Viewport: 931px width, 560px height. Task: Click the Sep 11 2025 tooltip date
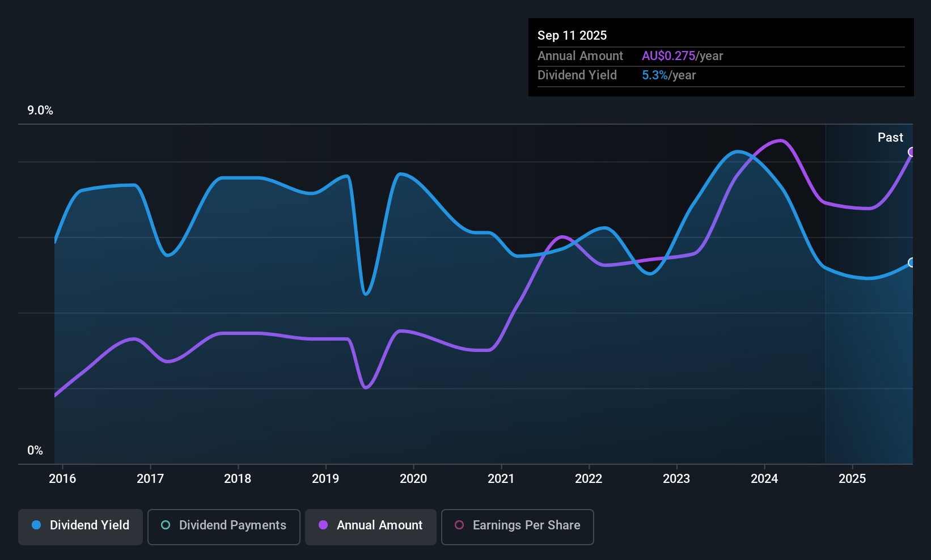coord(572,36)
